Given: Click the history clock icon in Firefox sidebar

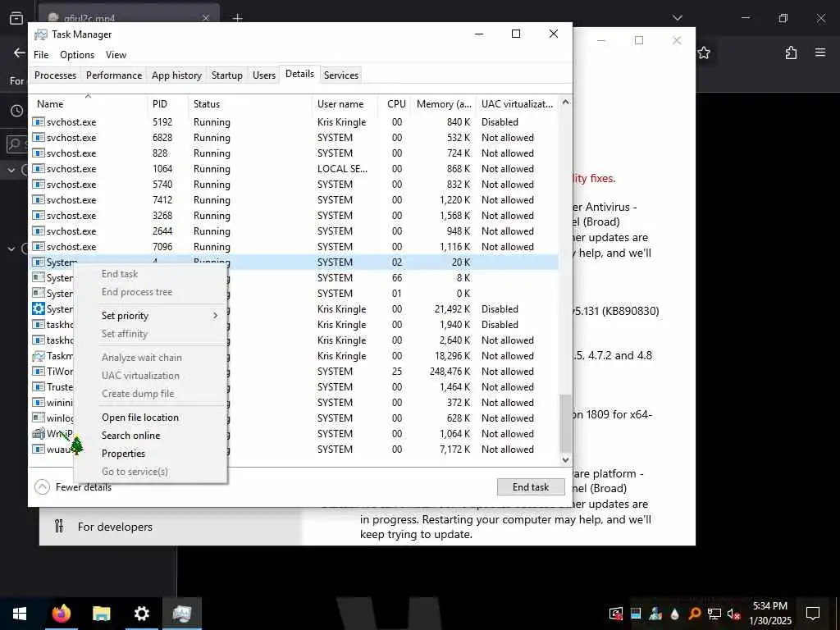Looking at the screenshot, I should point(17,111).
